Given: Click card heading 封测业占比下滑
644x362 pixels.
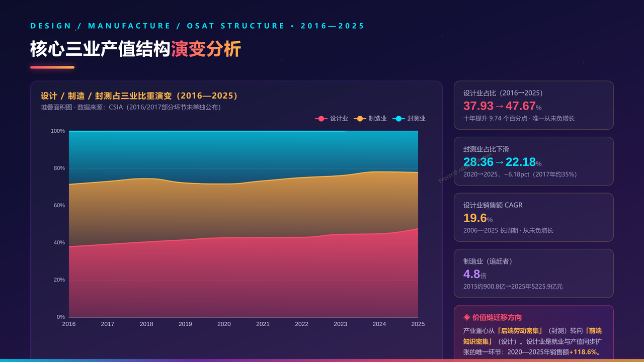Looking at the screenshot, I should pos(486,149).
